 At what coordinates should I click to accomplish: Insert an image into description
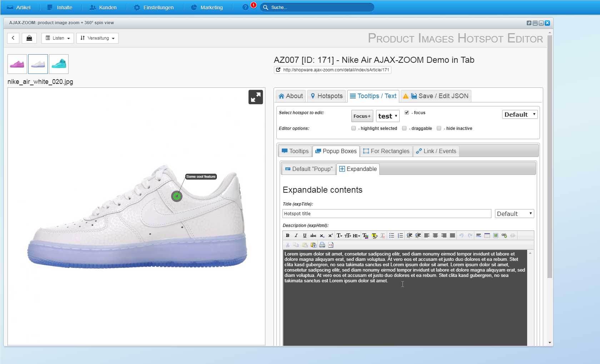496,236
